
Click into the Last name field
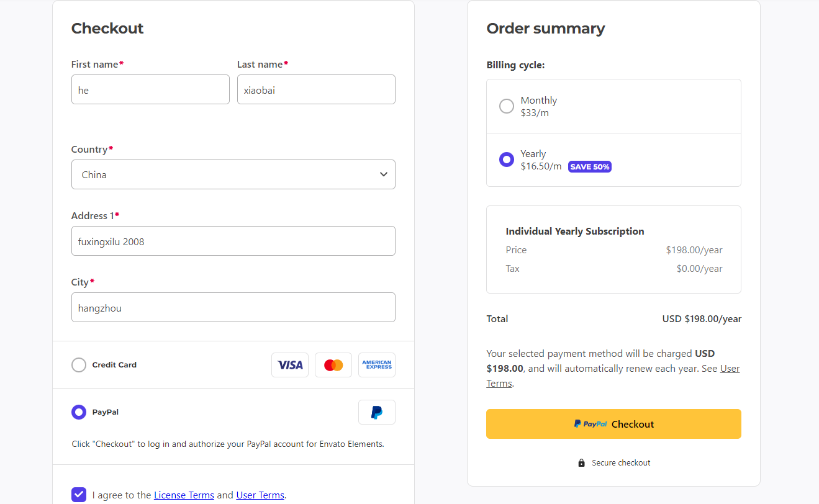click(x=316, y=89)
